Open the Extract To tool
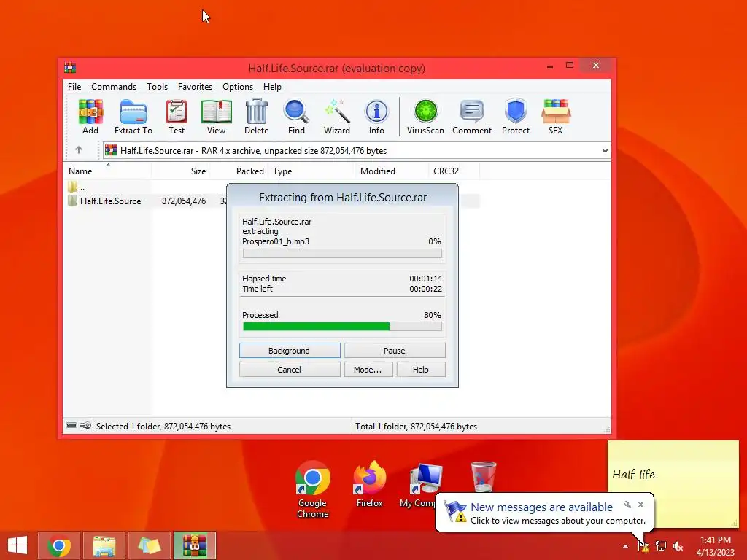 (133, 117)
